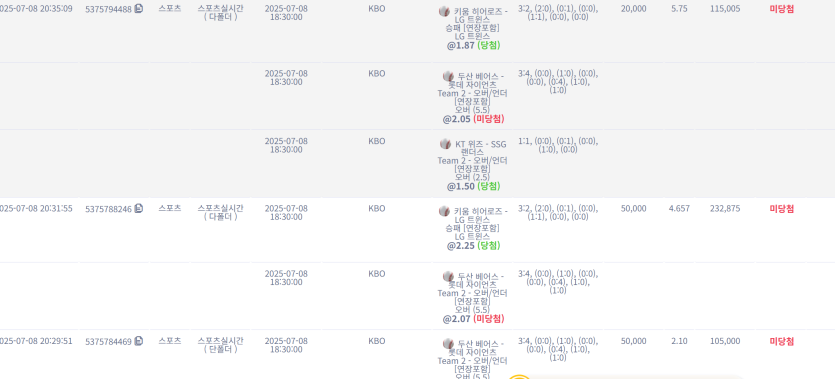Click baseball icon on 두산 베어스 @2.07 row

tap(448, 277)
